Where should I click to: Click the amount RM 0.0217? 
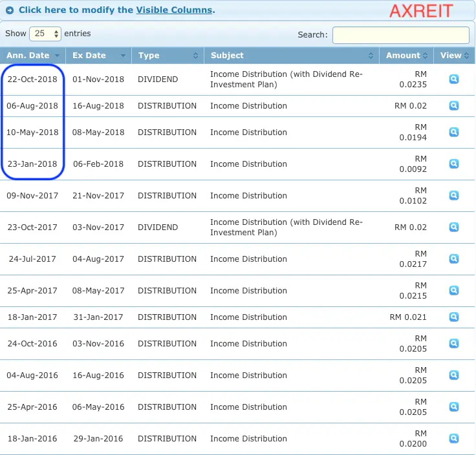(413, 259)
